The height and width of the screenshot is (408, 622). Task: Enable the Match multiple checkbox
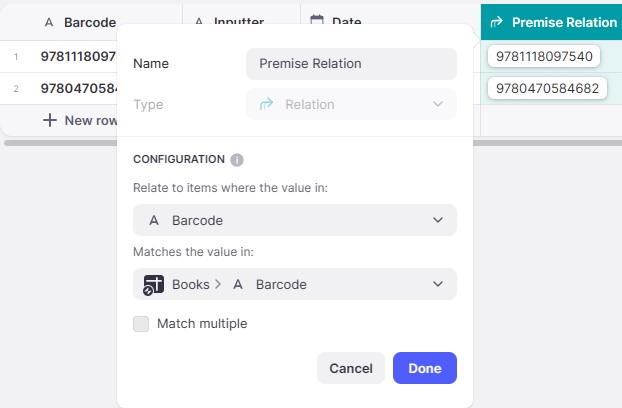pos(141,323)
